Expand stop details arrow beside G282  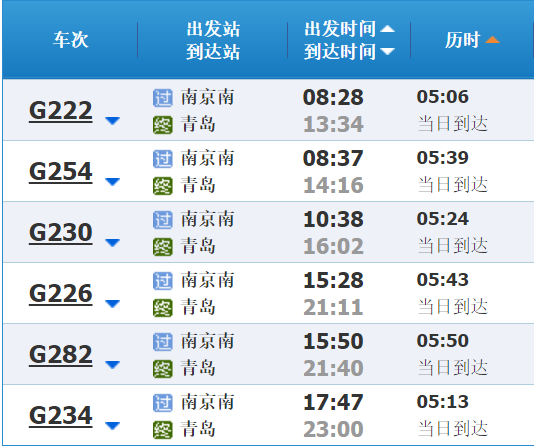tap(112, 365)
